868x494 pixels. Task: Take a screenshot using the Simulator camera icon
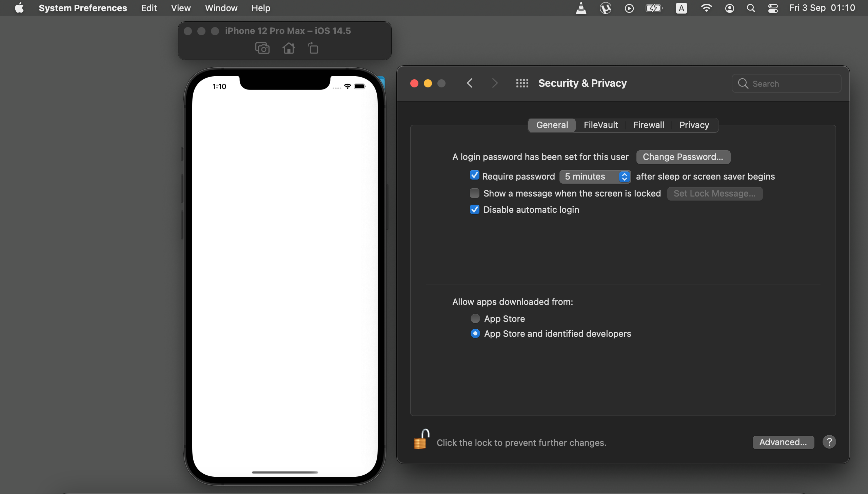pos(262,48)
